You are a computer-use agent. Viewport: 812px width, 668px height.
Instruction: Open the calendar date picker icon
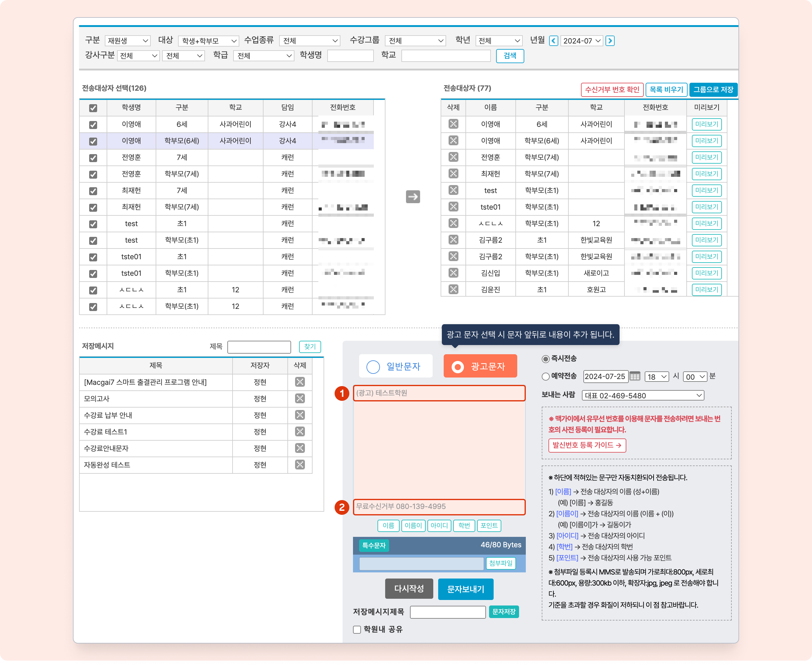tap(635, 376)
